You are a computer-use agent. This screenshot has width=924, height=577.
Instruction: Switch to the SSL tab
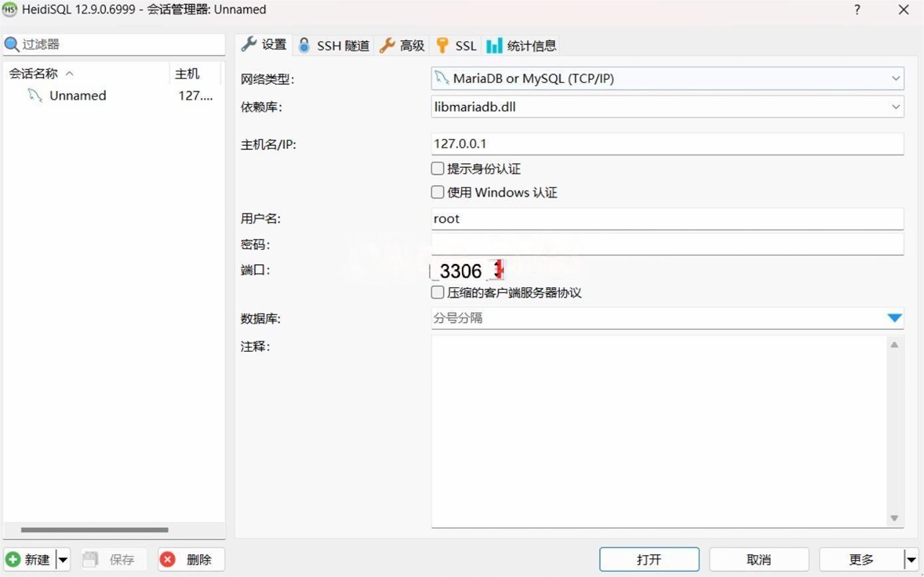[456, 45]
